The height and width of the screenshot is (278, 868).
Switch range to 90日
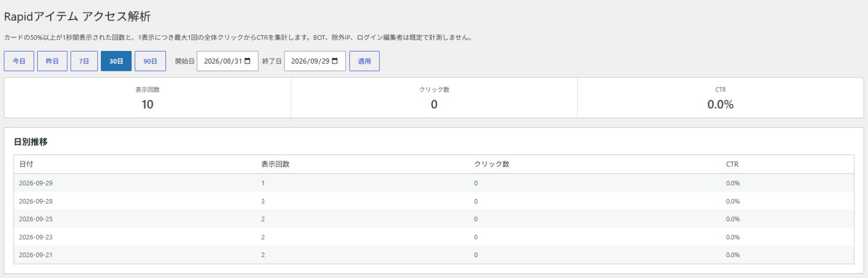coord(150,61)
